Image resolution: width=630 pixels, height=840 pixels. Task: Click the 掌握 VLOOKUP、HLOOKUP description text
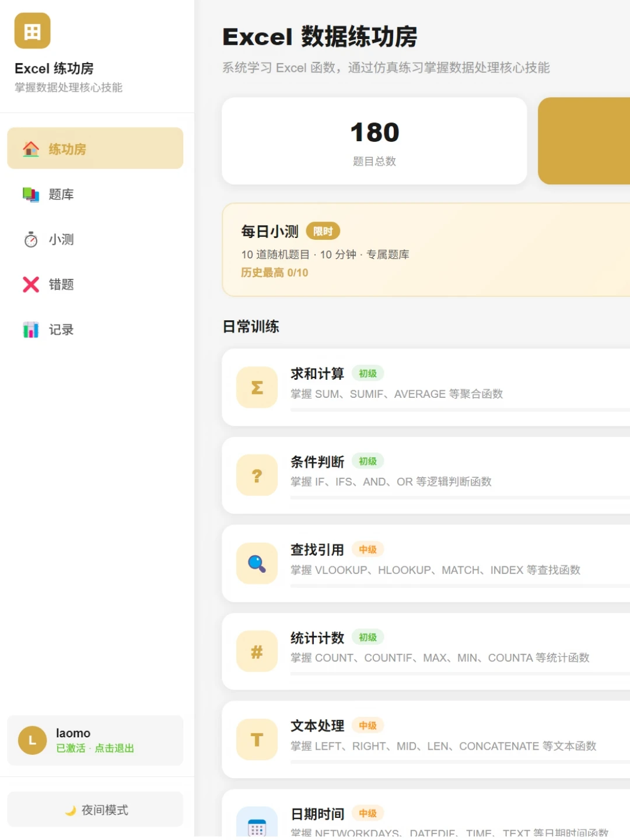pyautogui.click(x=436, y=570)
